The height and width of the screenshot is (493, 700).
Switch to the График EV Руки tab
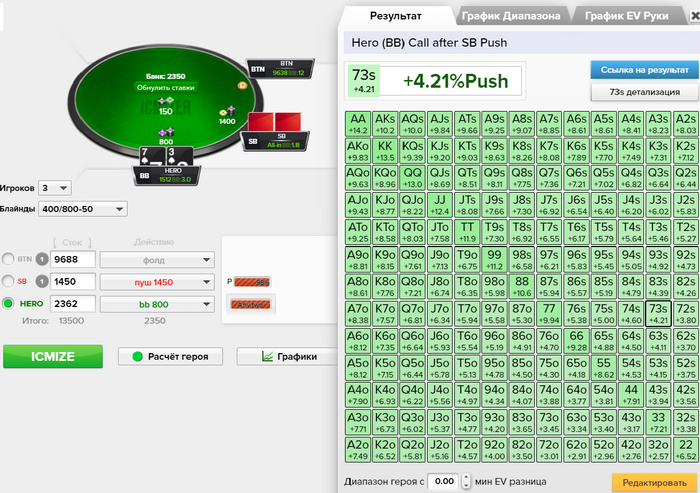click(627, 16)
